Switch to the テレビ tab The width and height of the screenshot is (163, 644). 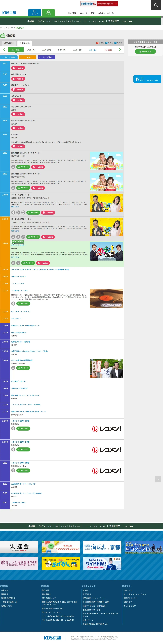coord(35,13)
